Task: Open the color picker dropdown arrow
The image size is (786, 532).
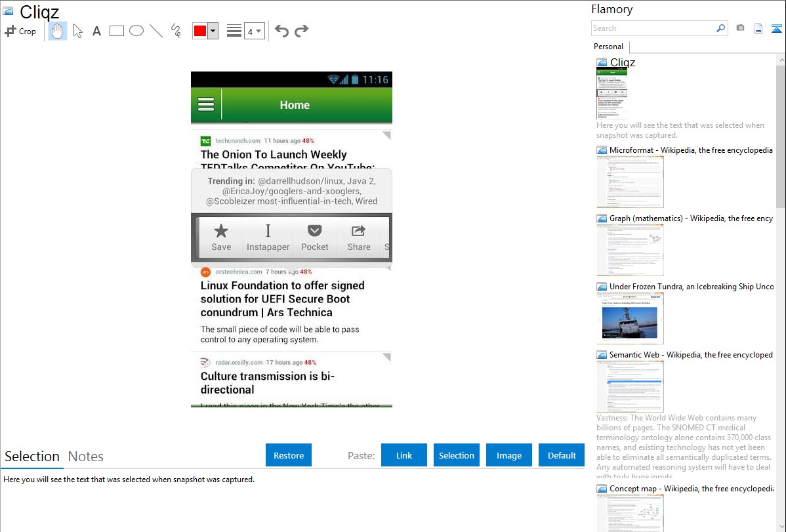Action: (x=213, y=31)
